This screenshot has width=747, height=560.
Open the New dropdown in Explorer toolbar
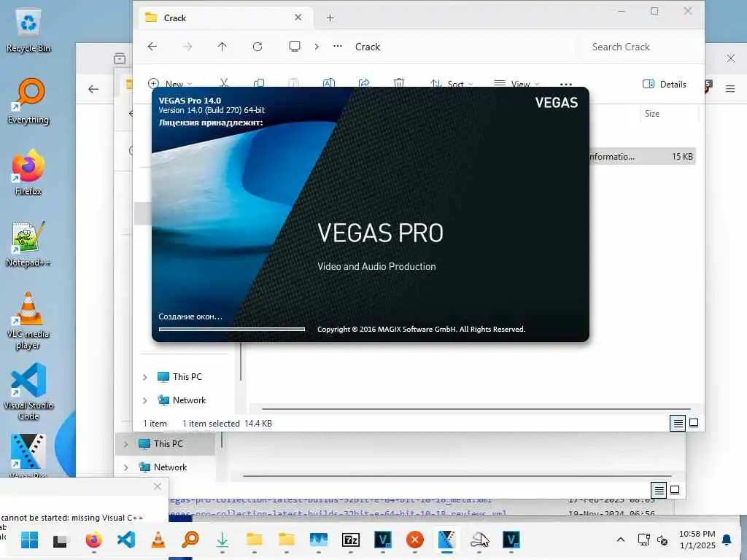pyautogui.click(x=170, y=84)
